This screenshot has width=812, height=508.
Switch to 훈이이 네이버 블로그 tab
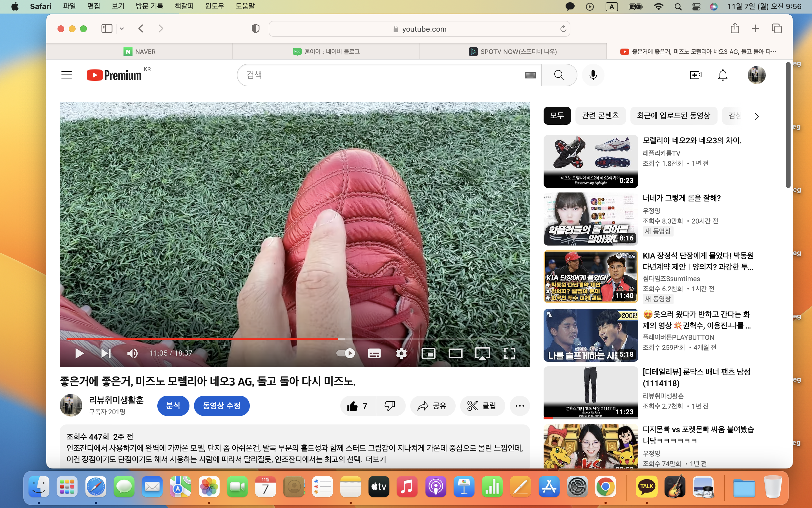pyautogui.click(x=326, y=51)
